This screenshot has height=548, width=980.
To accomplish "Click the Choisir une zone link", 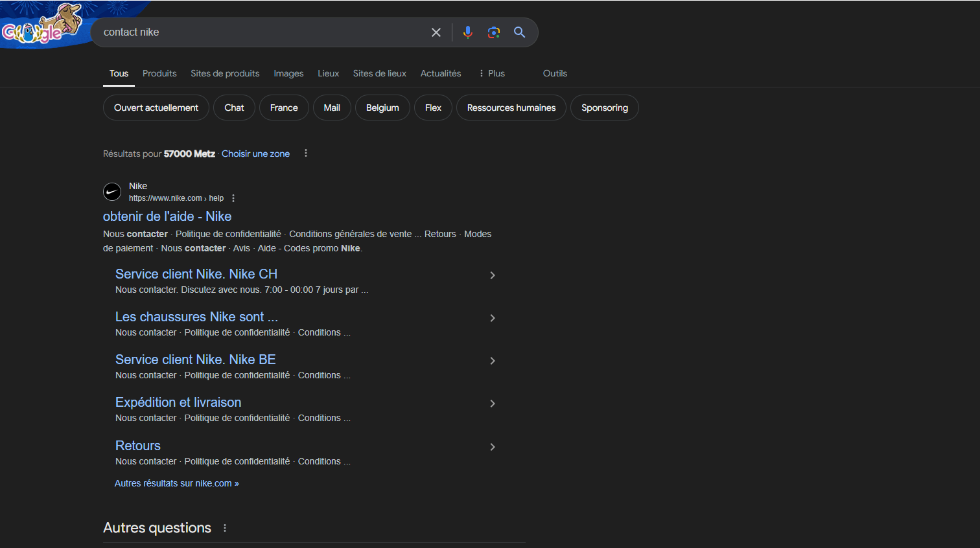I will [255, 154].
